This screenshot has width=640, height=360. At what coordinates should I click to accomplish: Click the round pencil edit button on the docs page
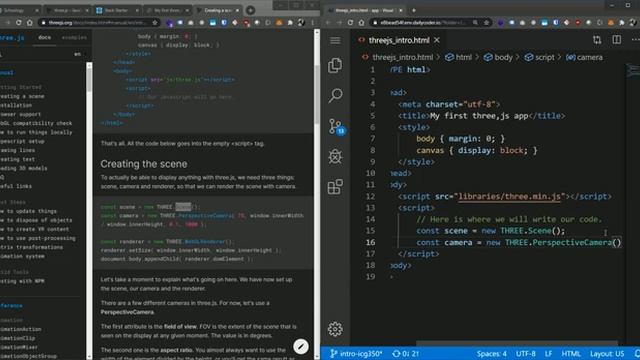tap(301, 347)
